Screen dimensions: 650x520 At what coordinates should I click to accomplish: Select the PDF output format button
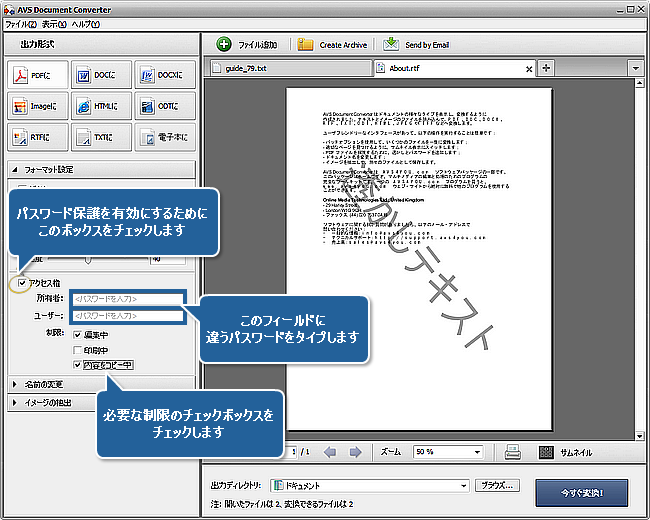tap(37, 74)
